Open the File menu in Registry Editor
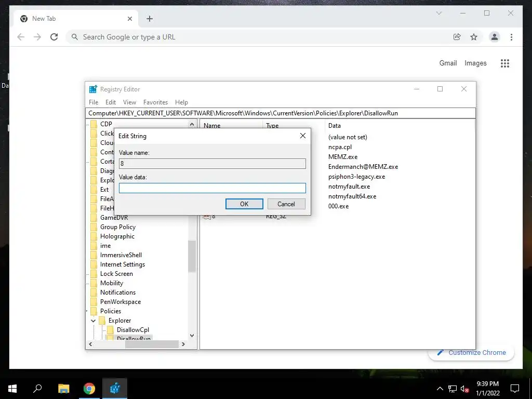 [94, 102]
